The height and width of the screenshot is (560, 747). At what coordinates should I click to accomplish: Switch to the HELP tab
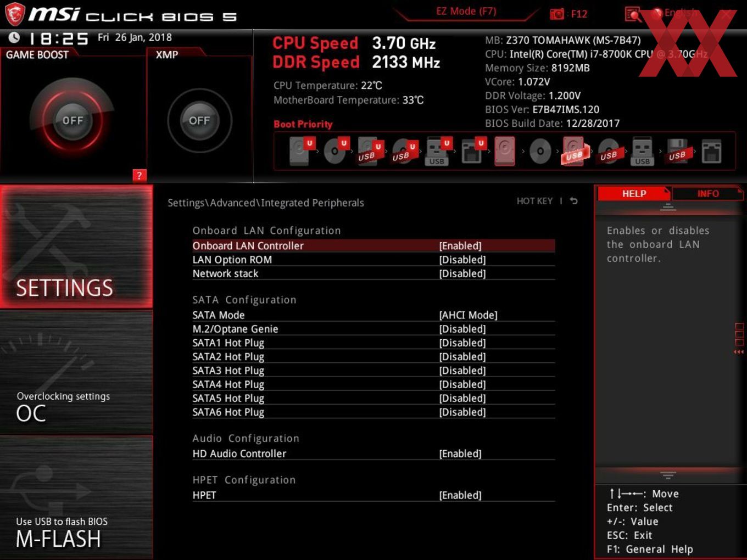(x=634, y=193)
